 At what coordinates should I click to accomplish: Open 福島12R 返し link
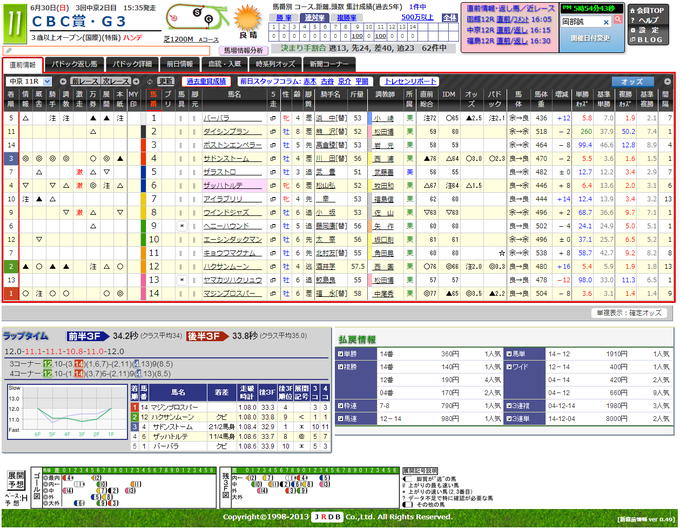521,41
